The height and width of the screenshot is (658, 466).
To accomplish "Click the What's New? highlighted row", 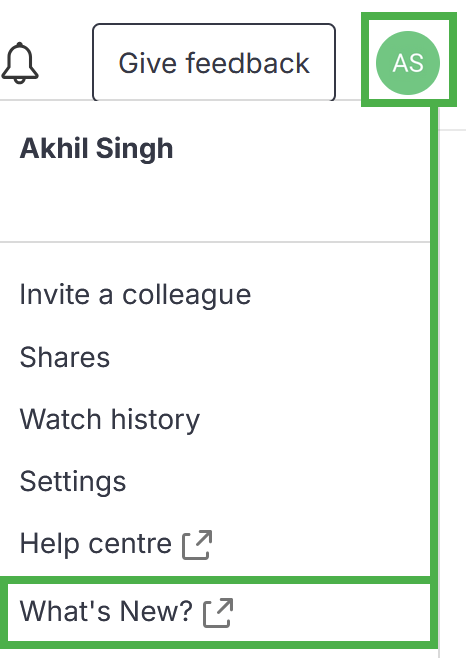I will [x=219, y=612].
